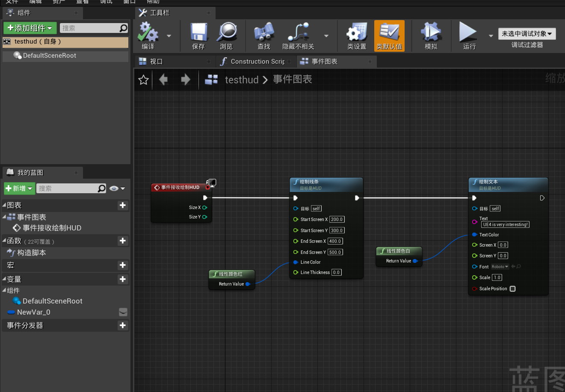This screenshot has height=392, width=565.
Task: Open the 添加组件 add component dropdown
Action: [x=30, y=28]
